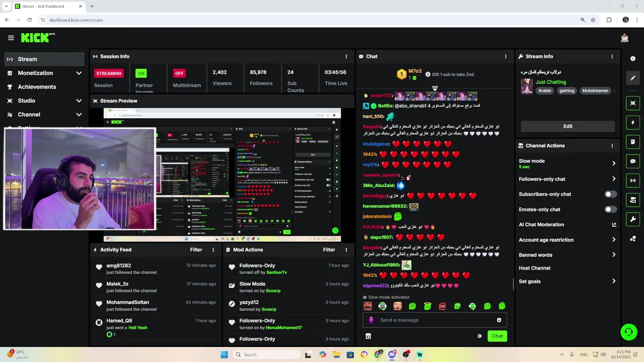Expand Set goals arrow
Image resolution: width=644 pixels, height=362 pixels.
pos(614,281)
